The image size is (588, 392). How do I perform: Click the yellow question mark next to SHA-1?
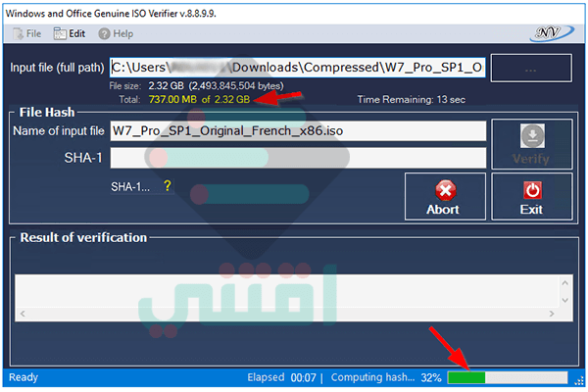[x=168, y=185]
